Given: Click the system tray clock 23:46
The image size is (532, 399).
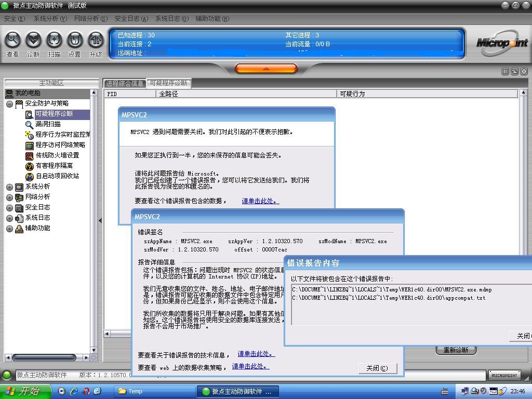Looking at the screenshot, I should click(518, 391).
